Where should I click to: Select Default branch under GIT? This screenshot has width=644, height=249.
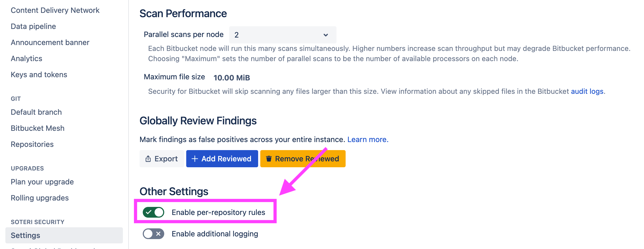[x=36, y=112]
